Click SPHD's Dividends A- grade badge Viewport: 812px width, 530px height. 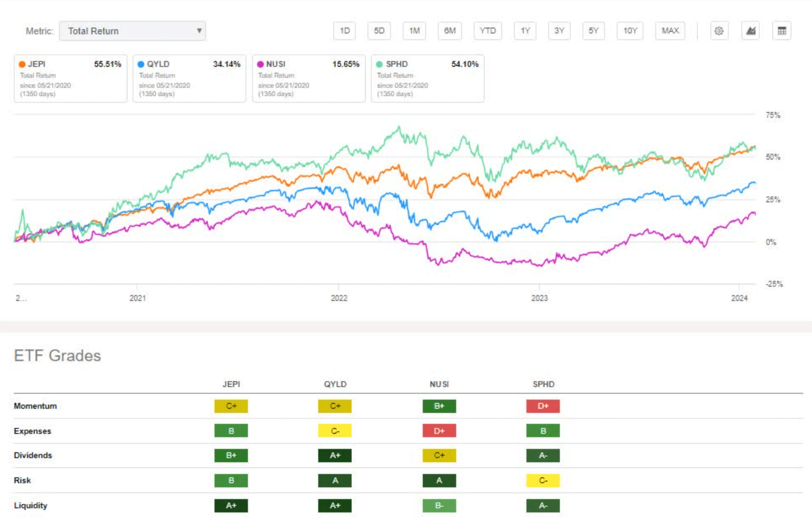coord(543,455)
